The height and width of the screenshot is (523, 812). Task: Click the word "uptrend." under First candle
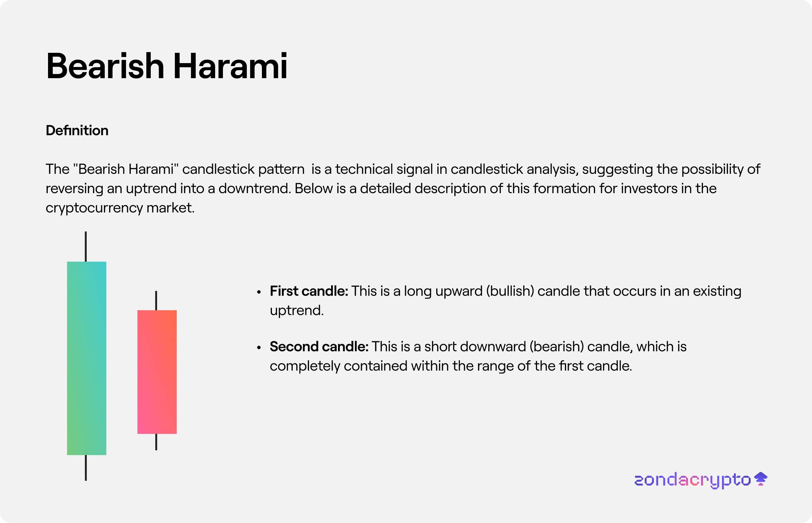coord(297,311)
